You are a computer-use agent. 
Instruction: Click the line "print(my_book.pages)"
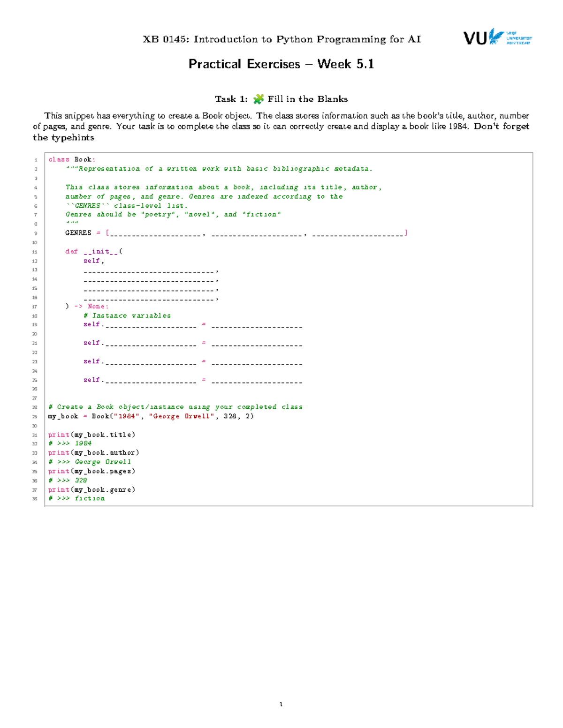92,471
